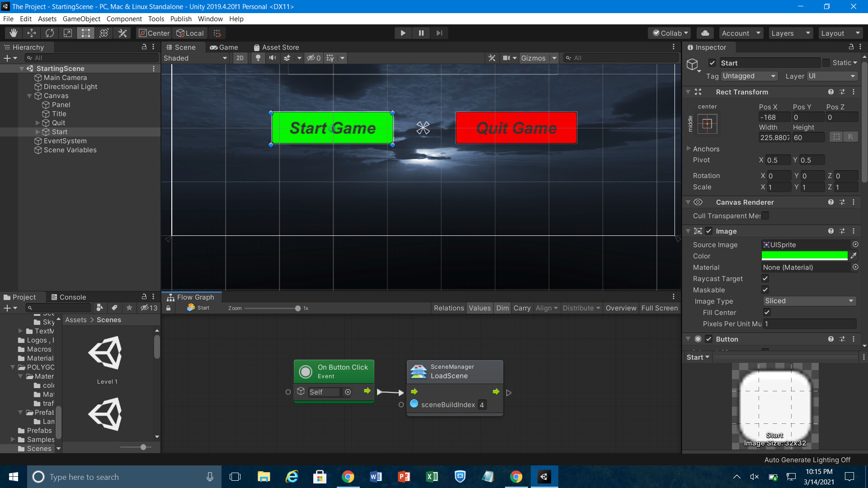Disable the Button component checkbox
This screenshot has width=868, height=488.
[709, 339]
